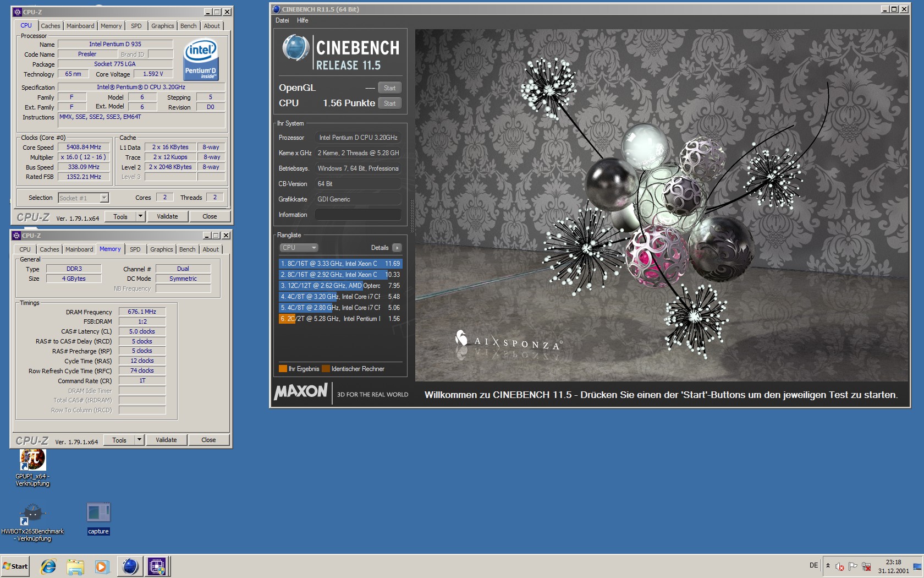This screenshot has height=578, width=924.
Task: Click Close in lower CPU-Z window
Action: 208,440
